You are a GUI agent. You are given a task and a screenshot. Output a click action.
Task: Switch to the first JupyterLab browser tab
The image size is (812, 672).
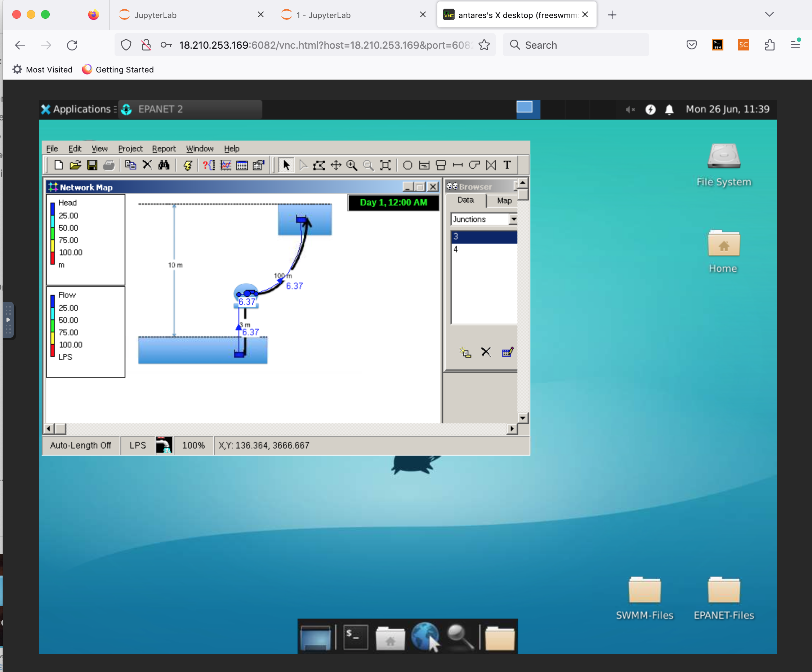(x=191, y=15)
